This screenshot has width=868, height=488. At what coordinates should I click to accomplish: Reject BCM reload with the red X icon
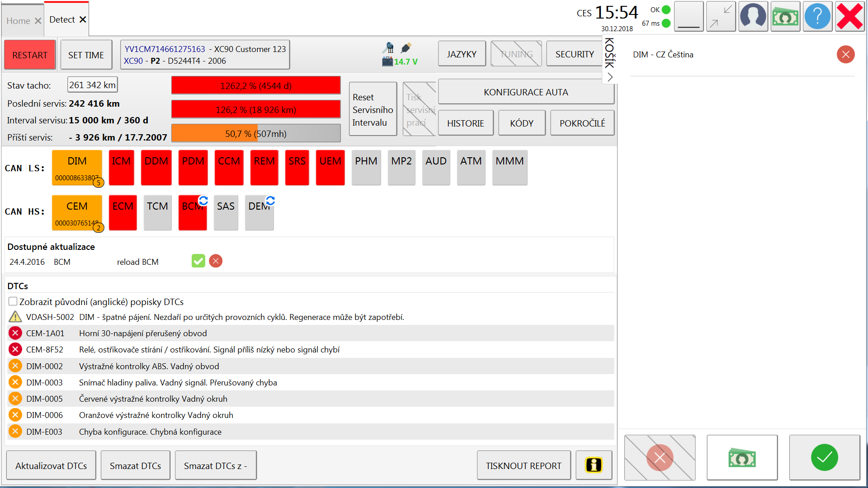pos(216,261)
